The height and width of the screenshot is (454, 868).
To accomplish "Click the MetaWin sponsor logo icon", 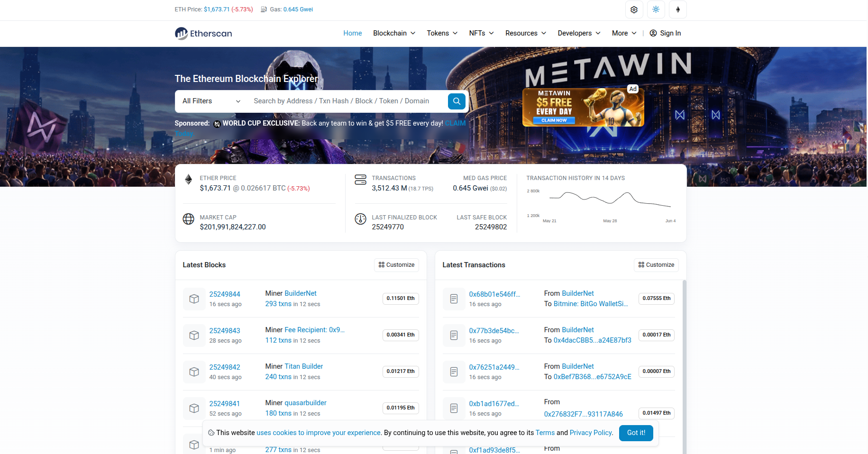I will point(217,124).
